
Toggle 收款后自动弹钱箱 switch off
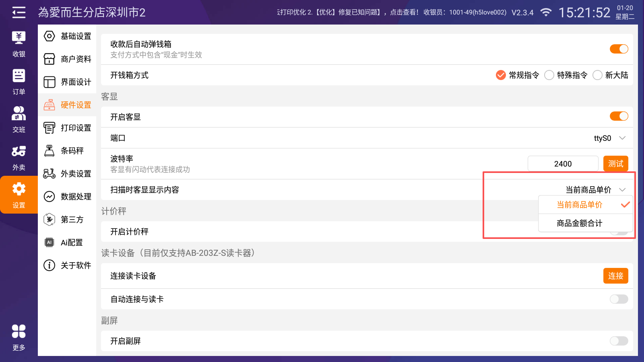(x=619, y=49)
